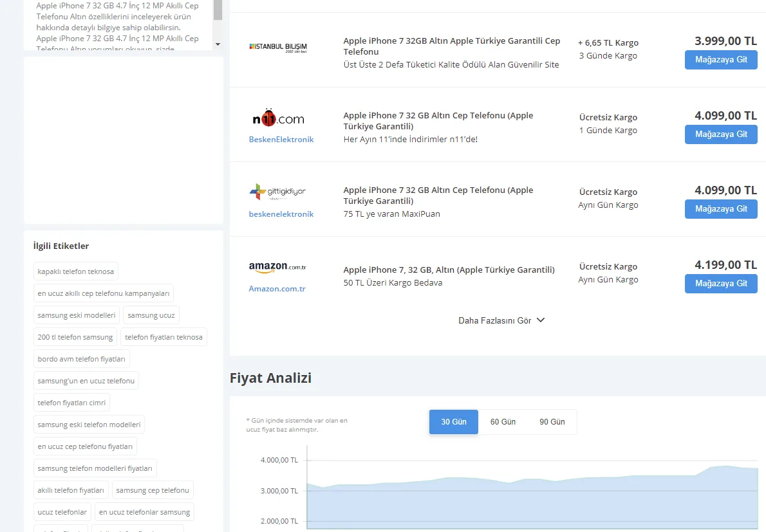Select tag '200 tl telefon samsung'
766x532 pixels.
pyautogui.click(x=75, y=337)
